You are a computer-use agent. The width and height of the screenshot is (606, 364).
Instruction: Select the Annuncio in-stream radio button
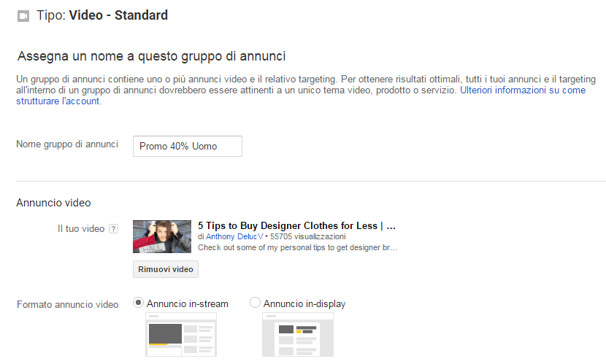[x=138, y=303]
